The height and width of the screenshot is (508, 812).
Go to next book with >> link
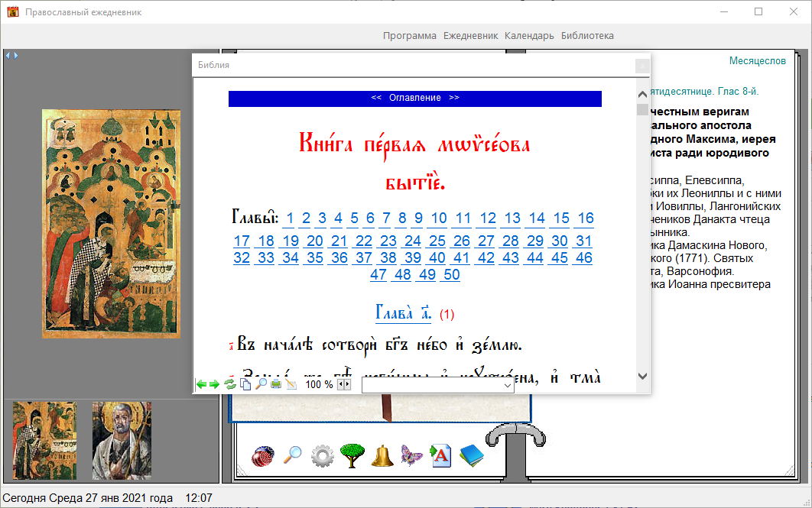point(454,97)
